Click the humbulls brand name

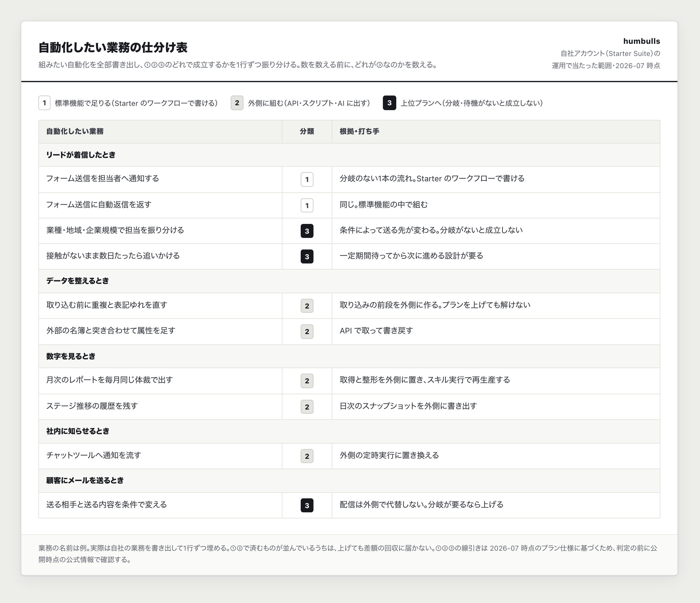tap(642, 41)
